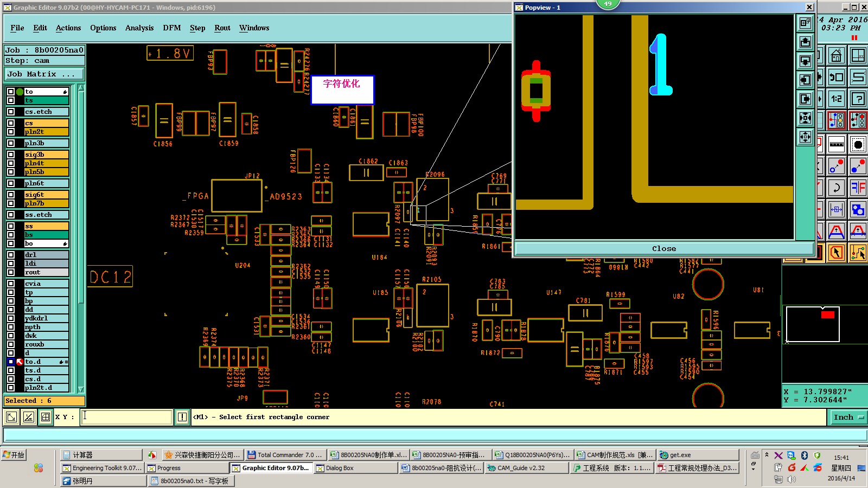Click the window grid icon beside home
Screen dimensions: 868x488
click(858, 55)
